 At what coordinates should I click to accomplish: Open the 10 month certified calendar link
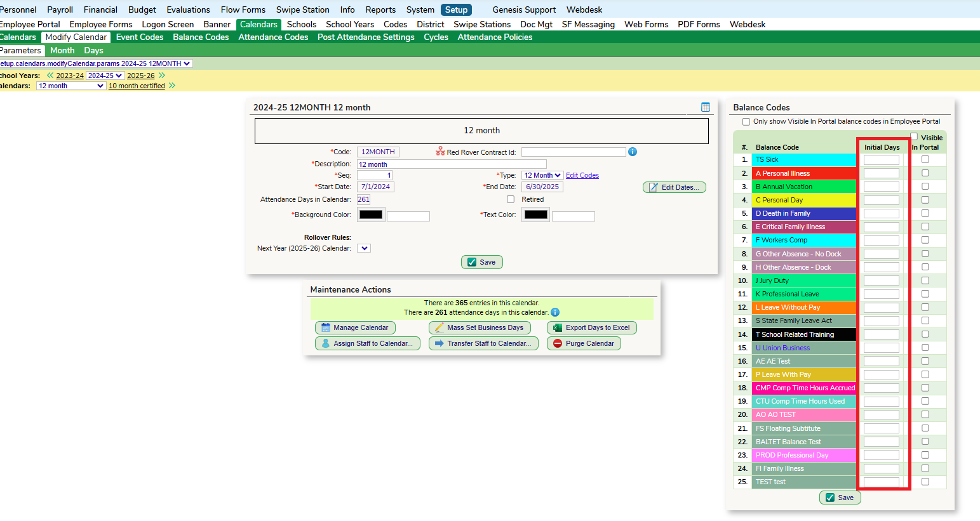(x=137, y=86)
